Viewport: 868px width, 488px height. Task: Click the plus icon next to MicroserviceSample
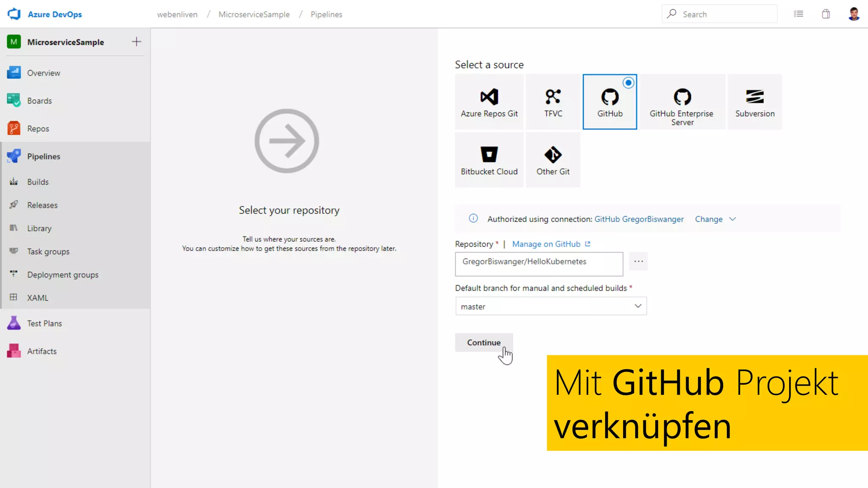(x=136, y=42)
